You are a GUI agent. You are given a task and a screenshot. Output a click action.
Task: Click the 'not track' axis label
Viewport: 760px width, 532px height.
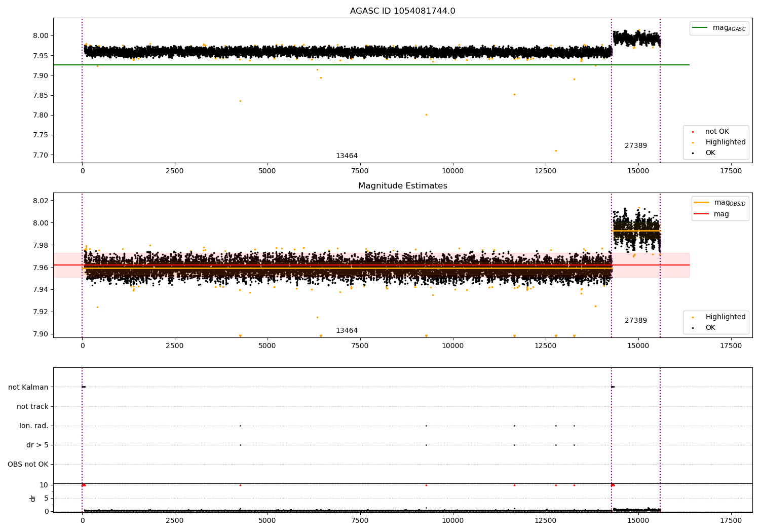coord(32,406)
